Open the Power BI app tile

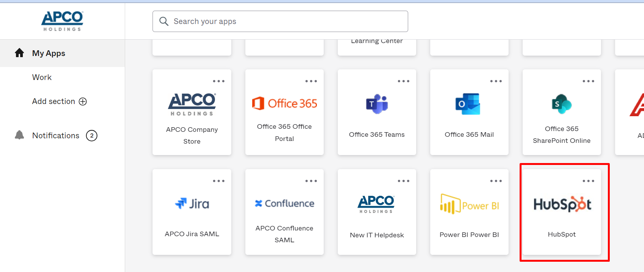(469, 212)
